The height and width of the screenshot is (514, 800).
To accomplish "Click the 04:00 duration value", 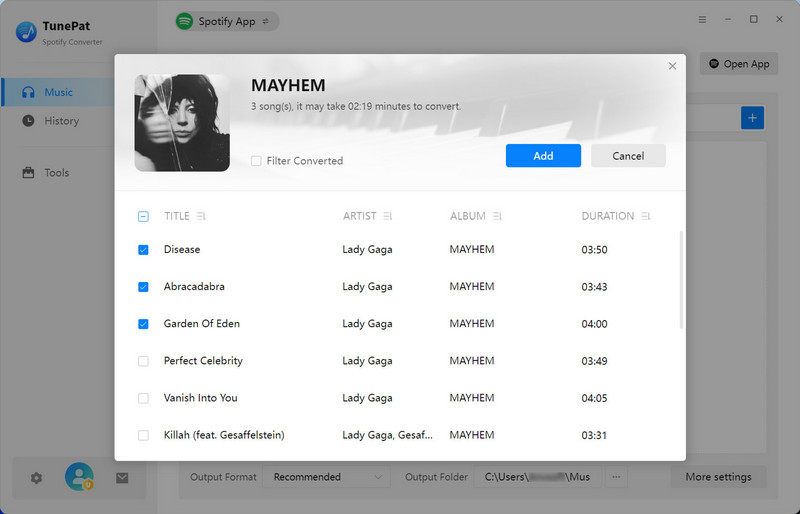I will (x=594, y=324).
